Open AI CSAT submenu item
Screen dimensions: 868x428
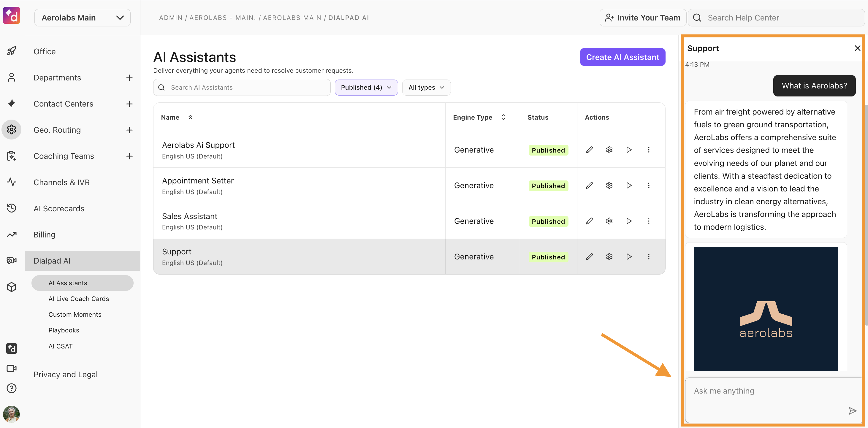point(60,346)
